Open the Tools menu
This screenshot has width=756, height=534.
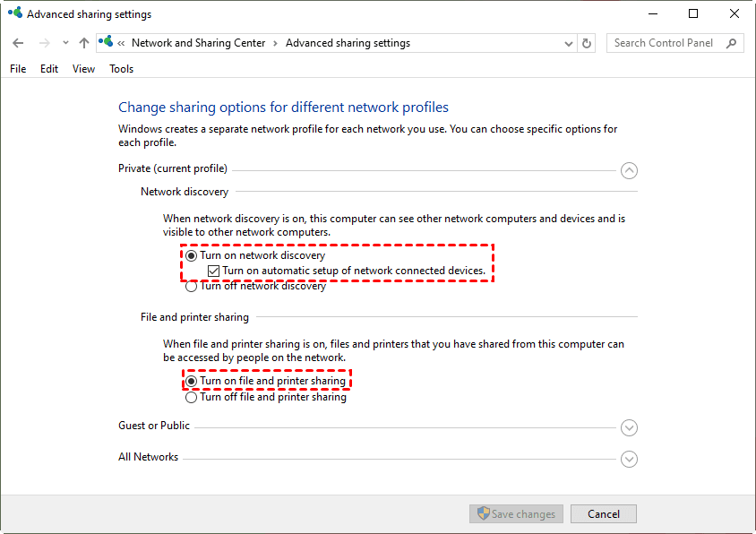(121, 69)
